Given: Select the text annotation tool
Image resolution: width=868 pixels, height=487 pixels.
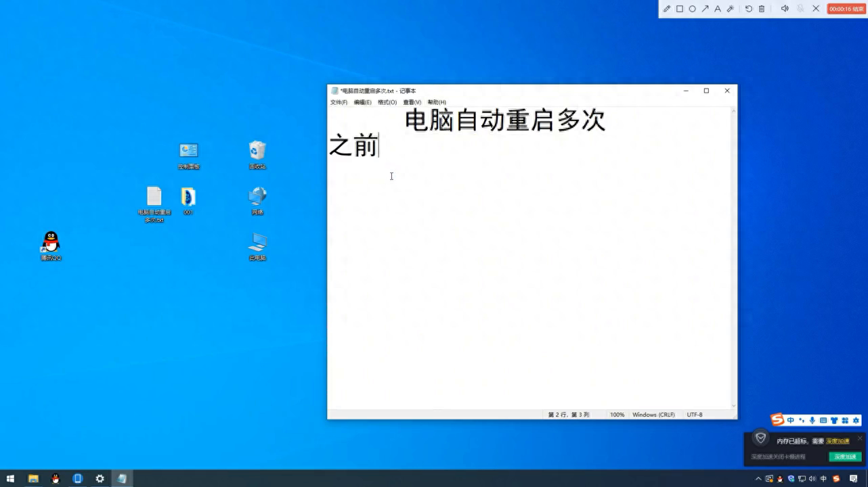Looking at the screenshot, I should 718,9.
